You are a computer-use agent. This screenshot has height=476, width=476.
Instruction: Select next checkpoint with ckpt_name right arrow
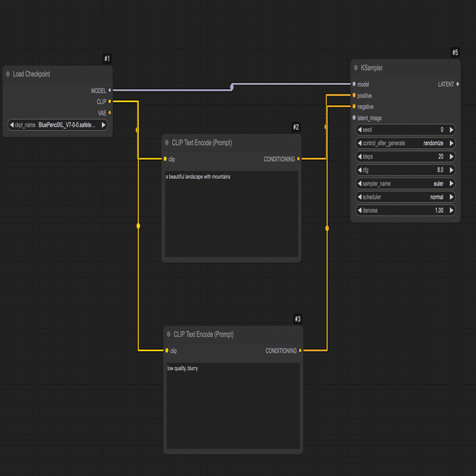pyautogui.click(x=103, y=125)
